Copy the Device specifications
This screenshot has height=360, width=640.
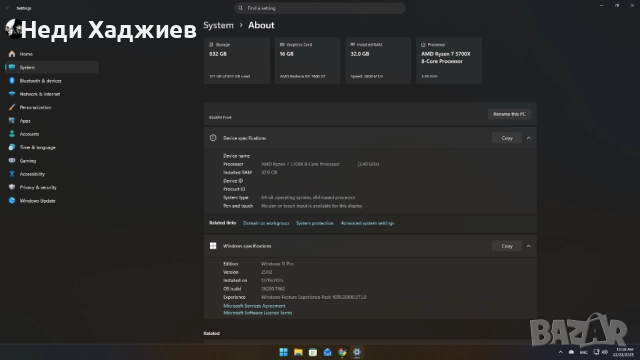pyautogui.click(x=507, y=138)
